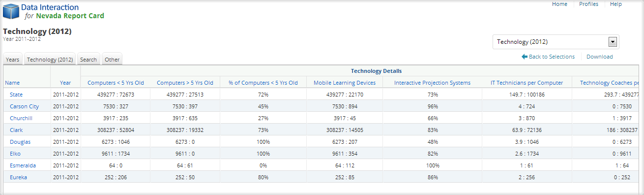This screenshot has width=644, height=195.
Task: Switch to the Years tab
Action: click(x=13, y=59)
